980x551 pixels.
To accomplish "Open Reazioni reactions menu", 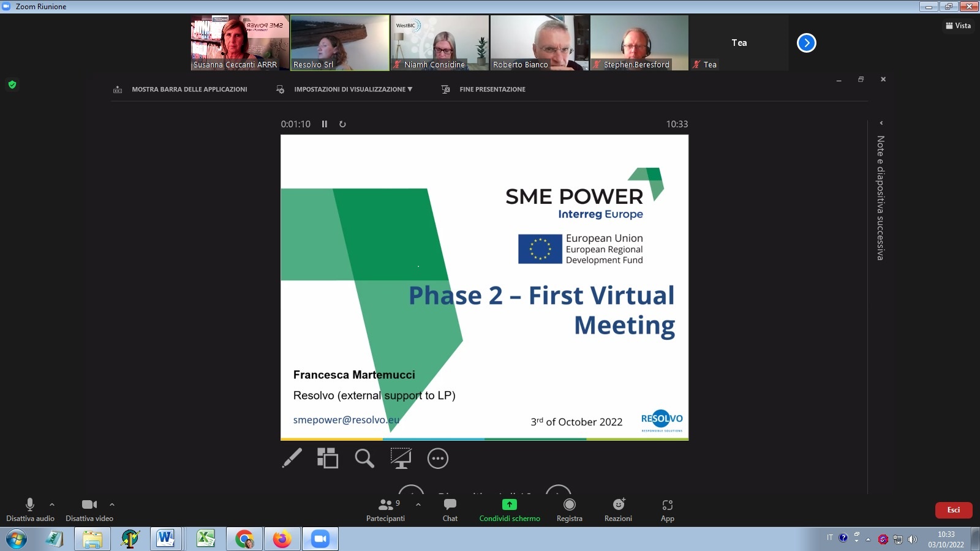I will click(619, 509).
